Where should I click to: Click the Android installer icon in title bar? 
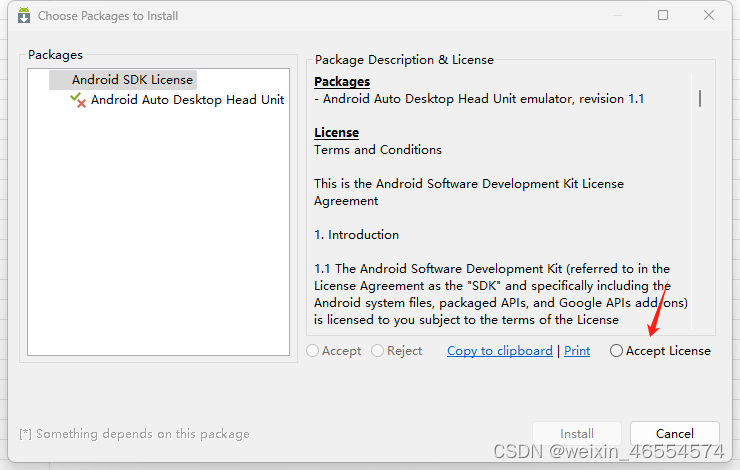[x=24, y=16]
